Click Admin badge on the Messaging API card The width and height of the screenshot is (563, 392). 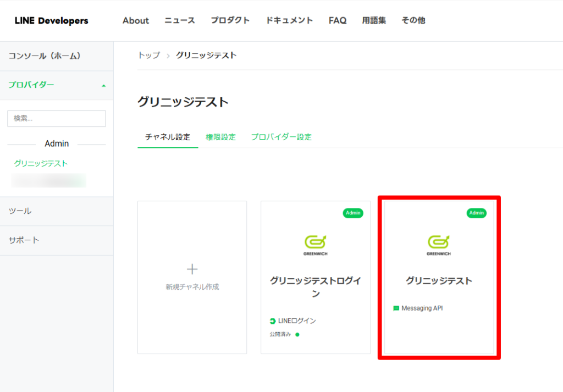(x=477, y=213)
